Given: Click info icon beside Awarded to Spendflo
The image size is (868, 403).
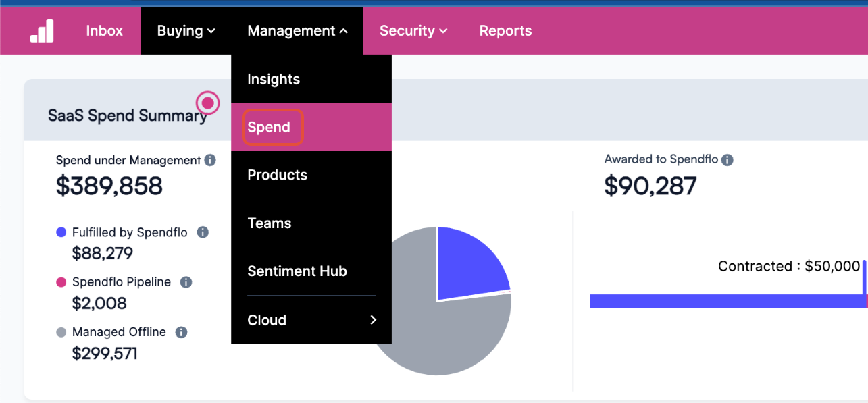Looking at the screenshot, I should coord(727,160).
